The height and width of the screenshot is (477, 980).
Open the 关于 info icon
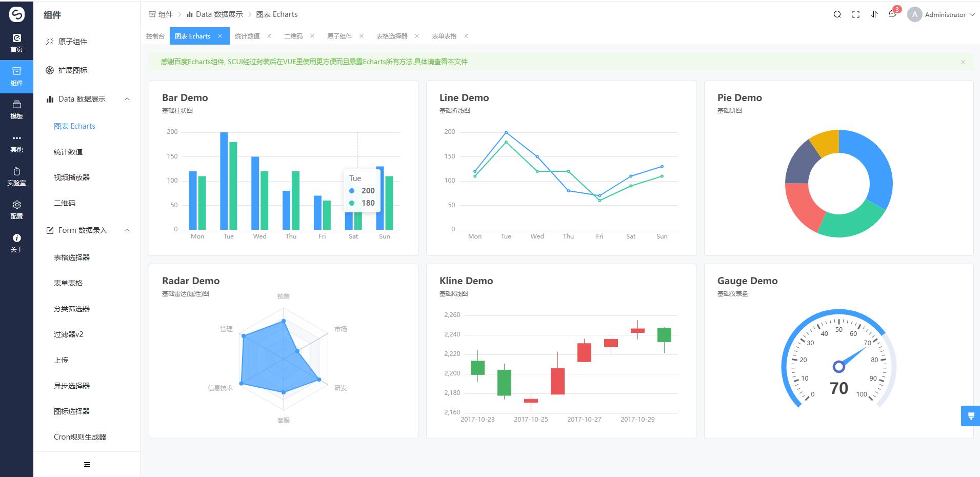[x=16, y=243]
